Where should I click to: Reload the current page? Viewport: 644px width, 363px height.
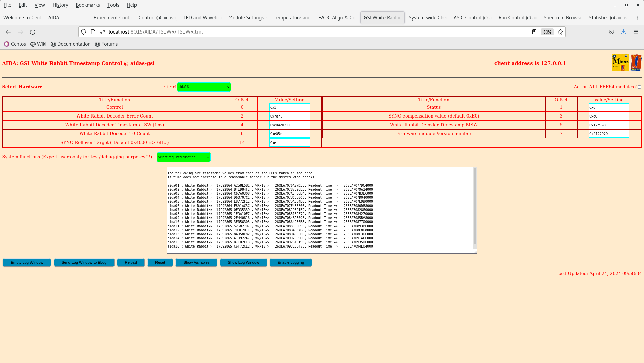33,32
